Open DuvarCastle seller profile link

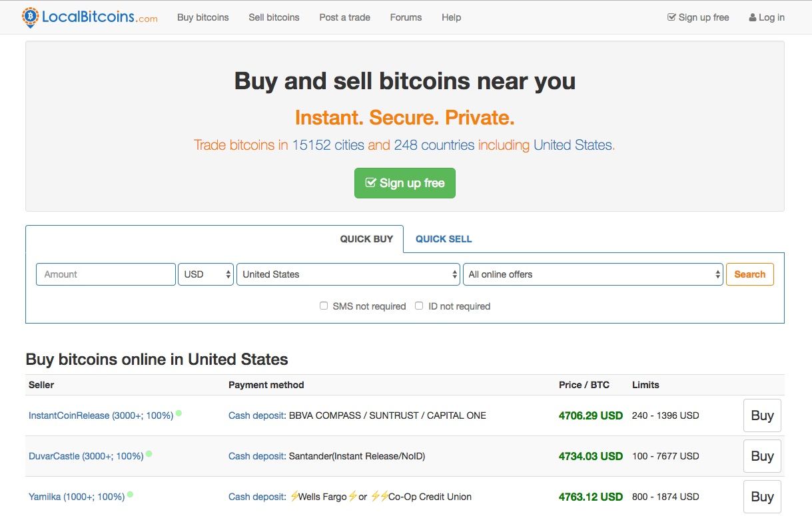coord(86,456)
